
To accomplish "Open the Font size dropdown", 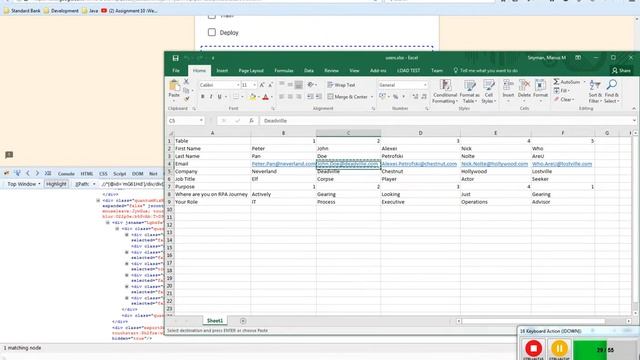I will [255, 85].
